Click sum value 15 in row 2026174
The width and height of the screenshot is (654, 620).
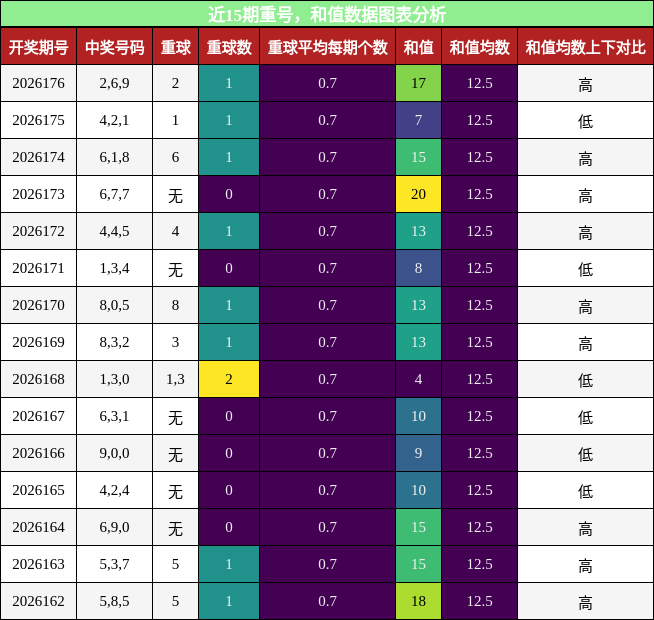(418, 157)
